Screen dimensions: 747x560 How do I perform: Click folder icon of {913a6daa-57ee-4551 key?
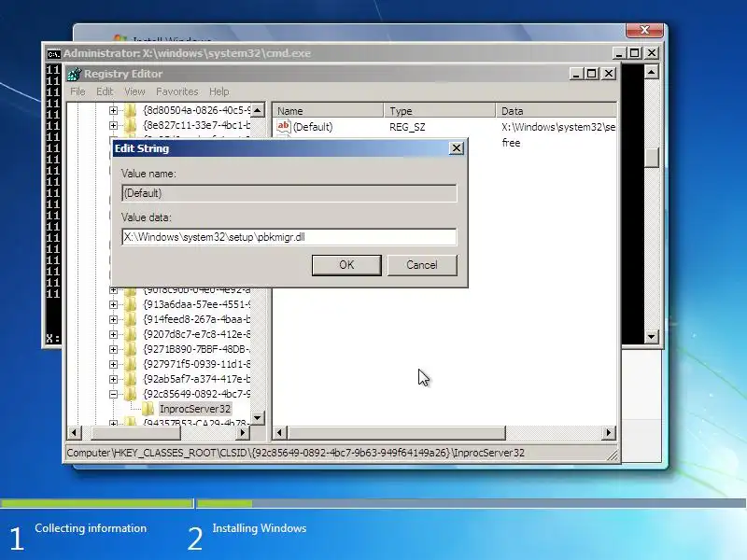click(x=131, y=304)
